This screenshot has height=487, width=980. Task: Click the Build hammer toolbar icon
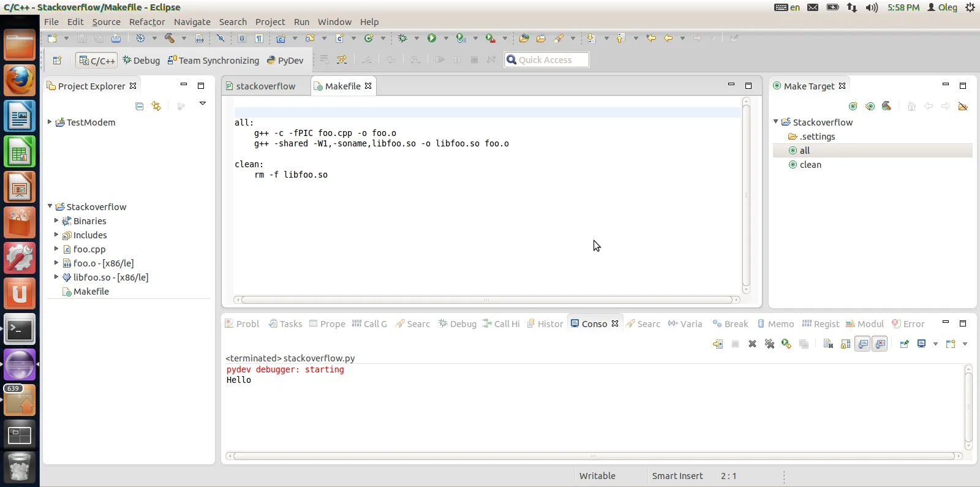pyautogui.click(x=170, y=38)
